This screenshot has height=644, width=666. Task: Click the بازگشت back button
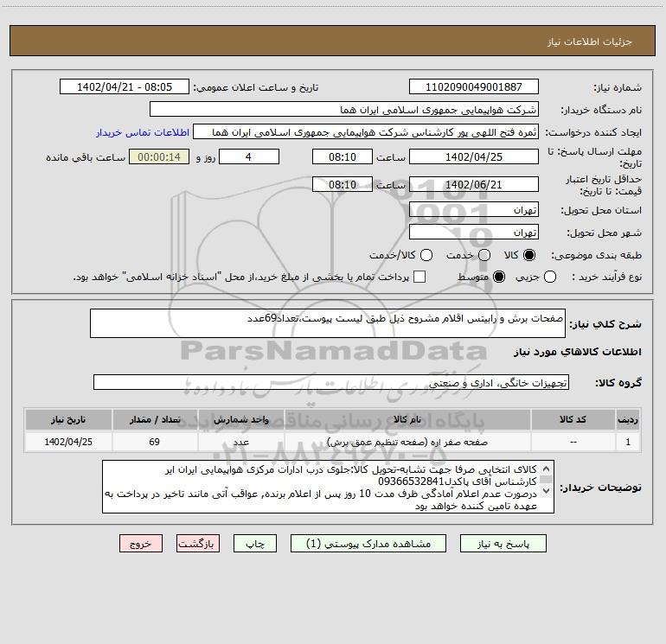pos(198,544)
